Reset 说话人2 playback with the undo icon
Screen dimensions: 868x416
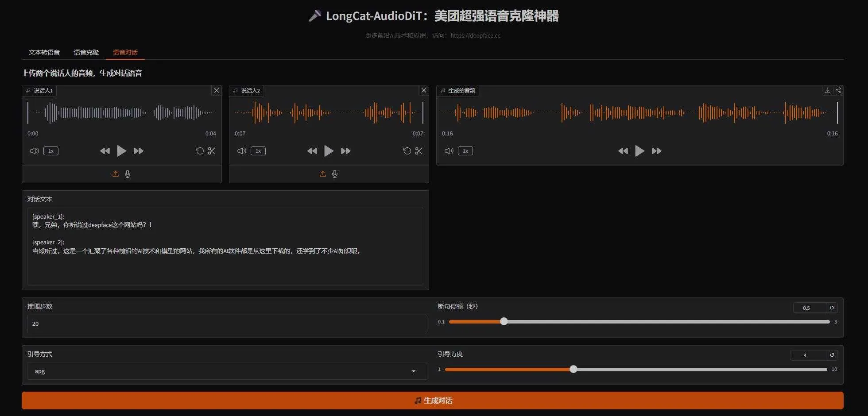[x=407, y=151]
